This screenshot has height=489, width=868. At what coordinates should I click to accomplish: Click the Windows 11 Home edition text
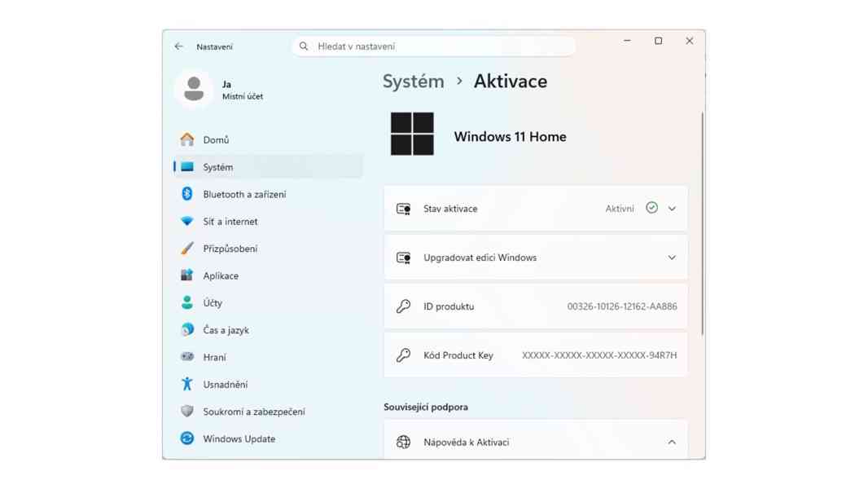pos(510,136)
